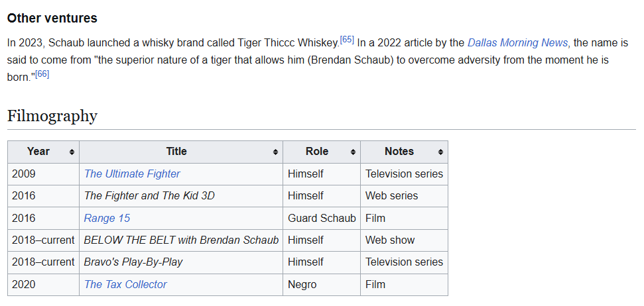
Task: Sort table by Title column arrows
Action: click(276, 152)
